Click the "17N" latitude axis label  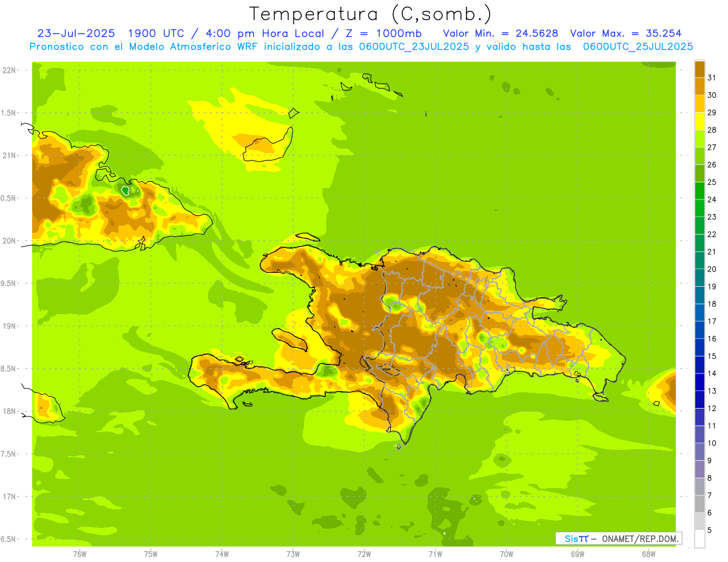pyautogui.click(x=8, y=497)
